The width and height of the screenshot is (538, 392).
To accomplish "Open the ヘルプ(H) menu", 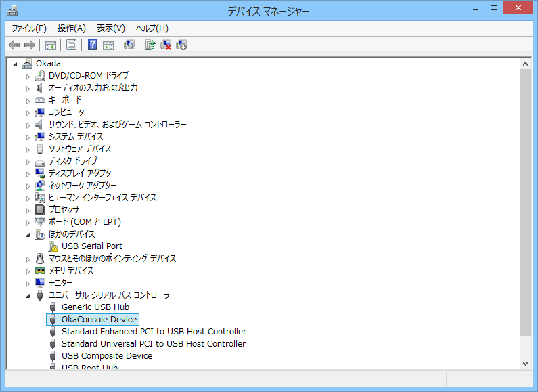I will coord(152,28).
